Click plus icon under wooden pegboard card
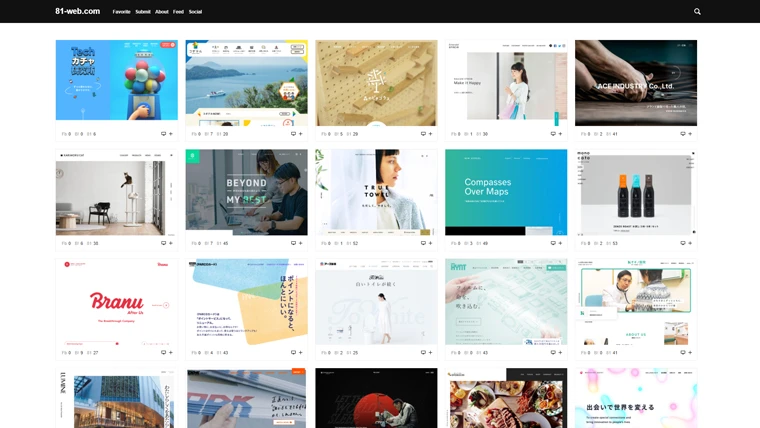This screenshot has height=428, width=760. (x=430, y=134)
